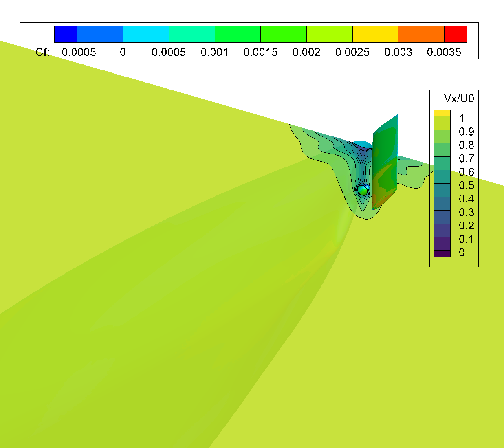Click the '0.4' velocity legend label
The height and width of the screenshot is (448, 504).
tap(467, 199)
